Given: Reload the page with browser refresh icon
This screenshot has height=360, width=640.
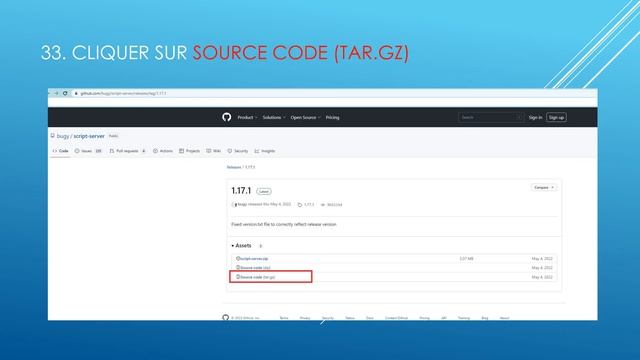Looking at the screenshot, I should (x=65, y=93).
